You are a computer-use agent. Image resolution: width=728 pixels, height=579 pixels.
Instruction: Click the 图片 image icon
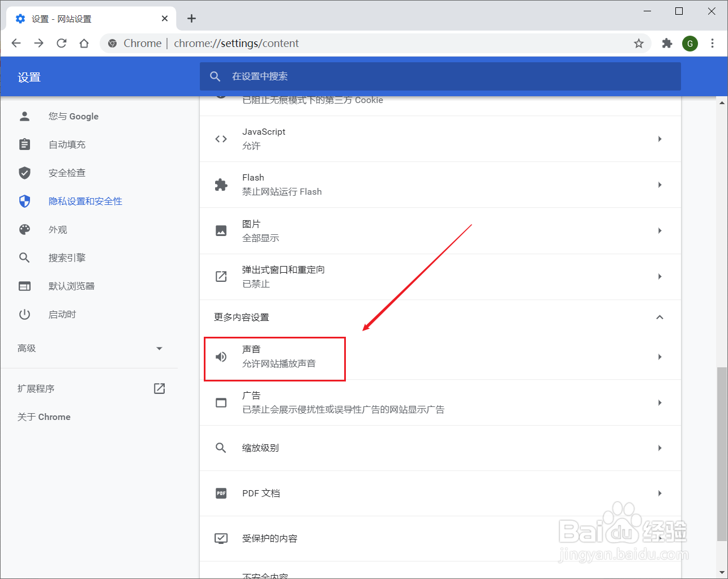(x=221, y=230)
